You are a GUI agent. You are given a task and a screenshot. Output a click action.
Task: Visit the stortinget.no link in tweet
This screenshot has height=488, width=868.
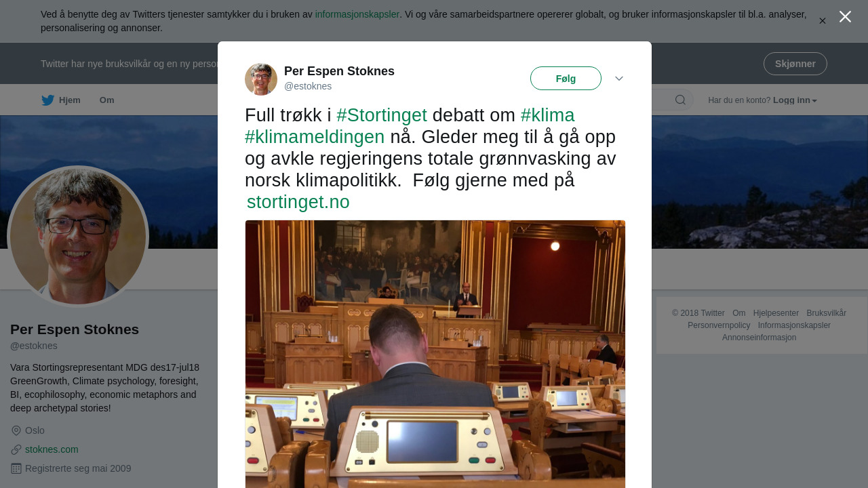tap(298, 202)
